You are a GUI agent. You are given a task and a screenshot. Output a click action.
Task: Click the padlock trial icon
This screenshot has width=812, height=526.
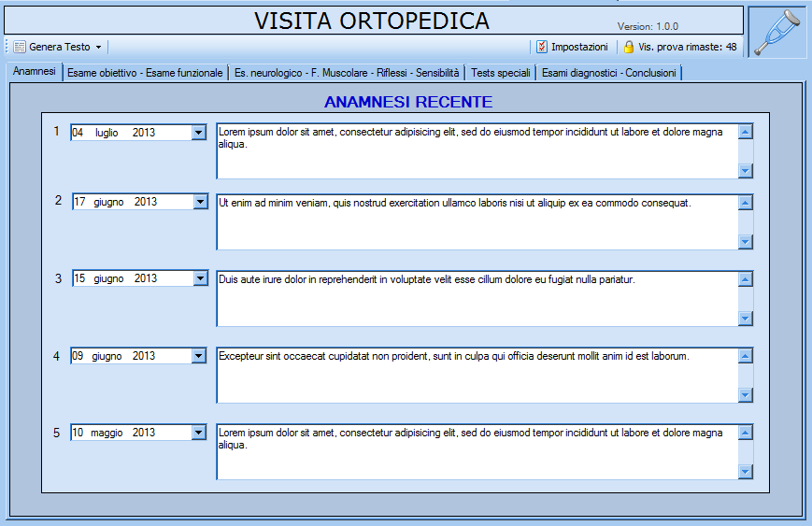tap(629, 47)
